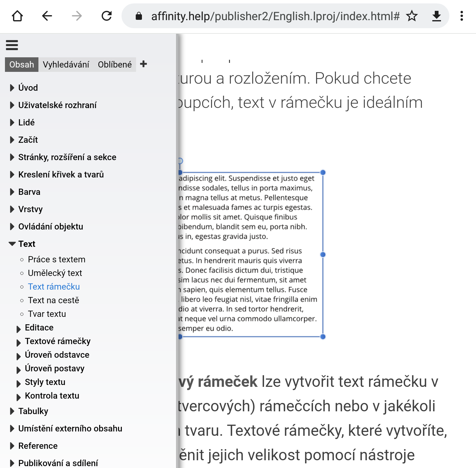Viewport: 476px width, 468px height.
Task: Select the Textové rámečky label
Action: pos(58,341)
